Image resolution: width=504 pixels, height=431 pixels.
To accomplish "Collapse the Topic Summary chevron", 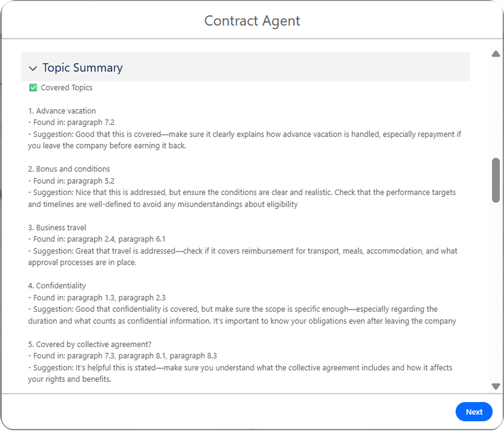I will [x=33, y=68].
